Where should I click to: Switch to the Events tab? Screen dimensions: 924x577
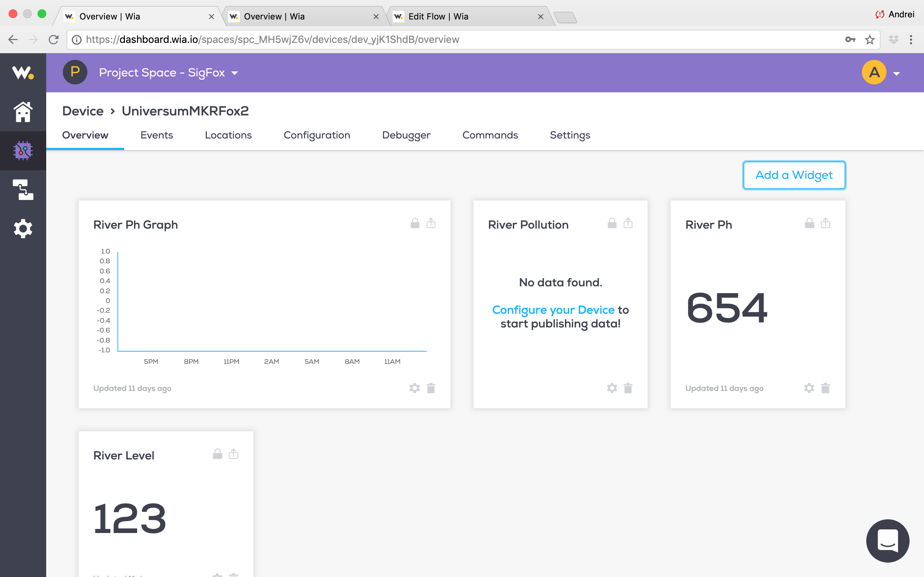click(x=157, y=135)
